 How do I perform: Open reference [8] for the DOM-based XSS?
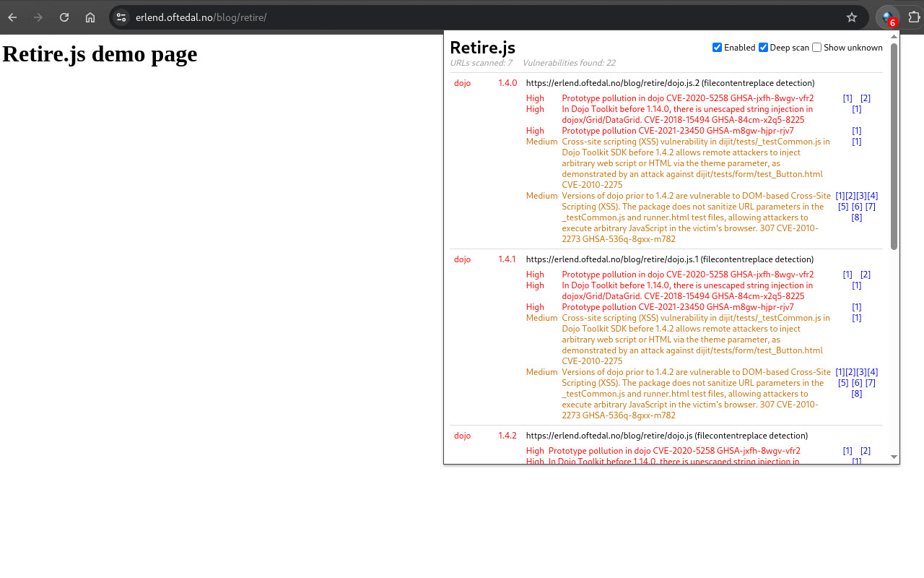point(856,217)
